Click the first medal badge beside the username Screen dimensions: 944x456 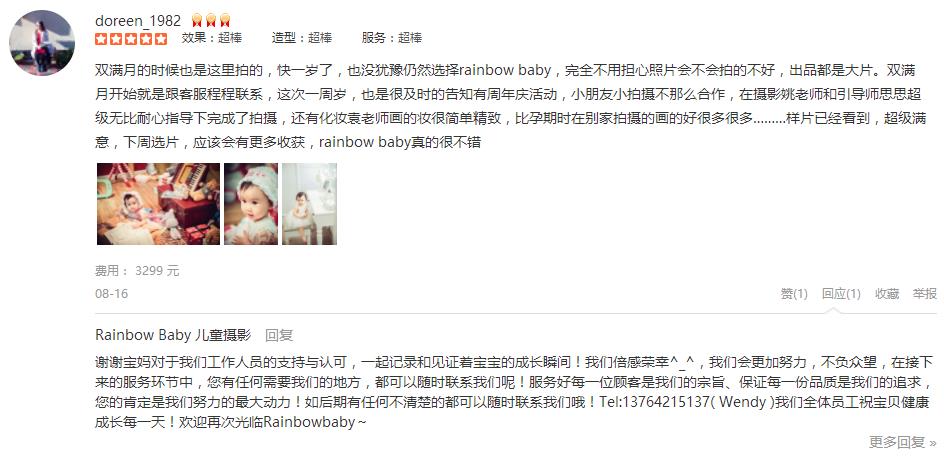point(197,20)
